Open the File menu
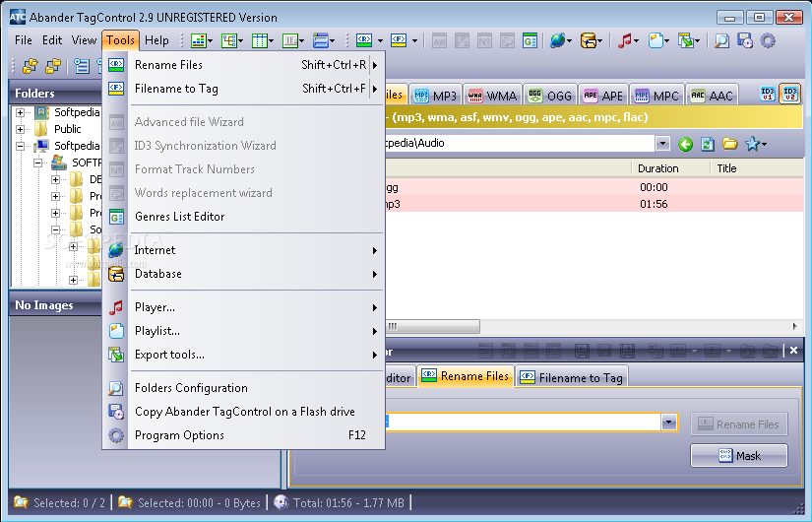This screenshot has width=812, height=522. coord(24,40)
